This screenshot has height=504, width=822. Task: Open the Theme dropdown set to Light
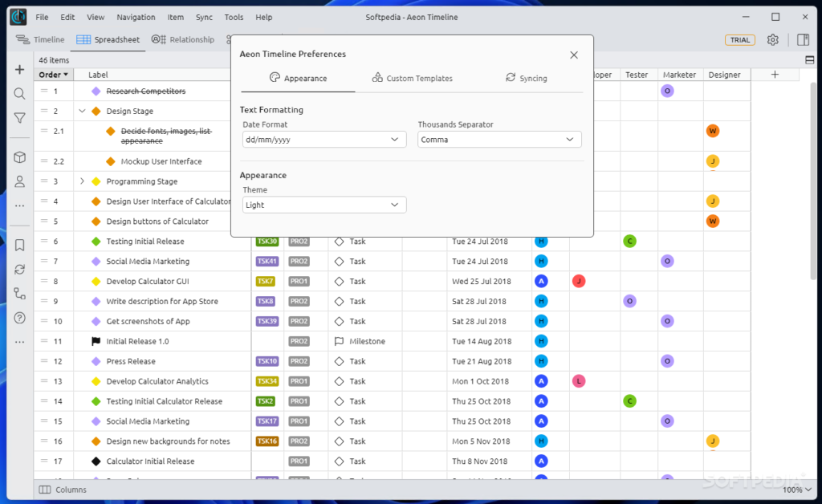(324, 205)
